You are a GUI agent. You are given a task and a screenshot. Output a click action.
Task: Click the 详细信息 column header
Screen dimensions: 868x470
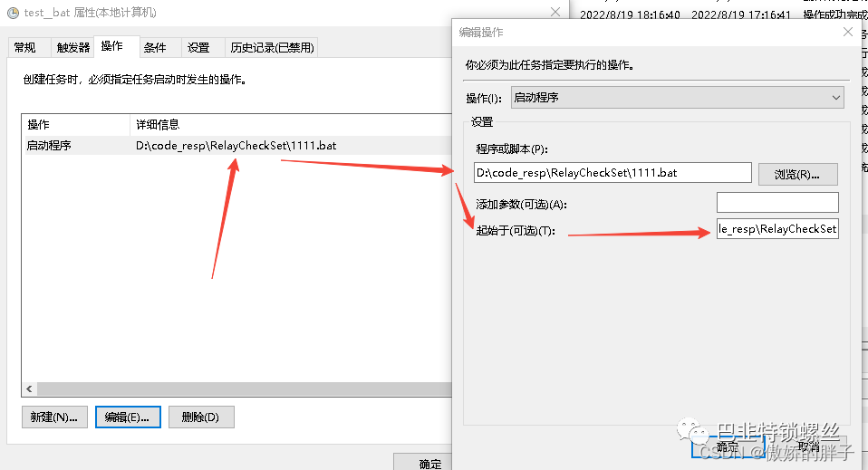[x=291, y=125]
